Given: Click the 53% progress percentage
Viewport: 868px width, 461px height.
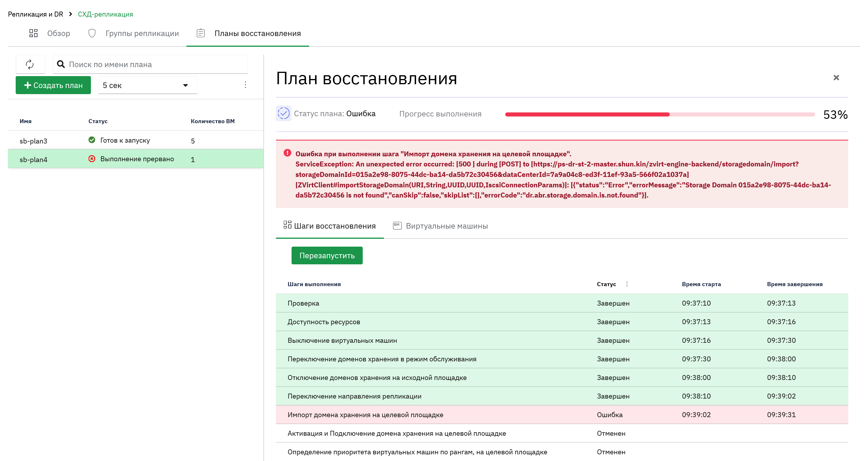Looking at the screenshot, I should coord(835,114).
